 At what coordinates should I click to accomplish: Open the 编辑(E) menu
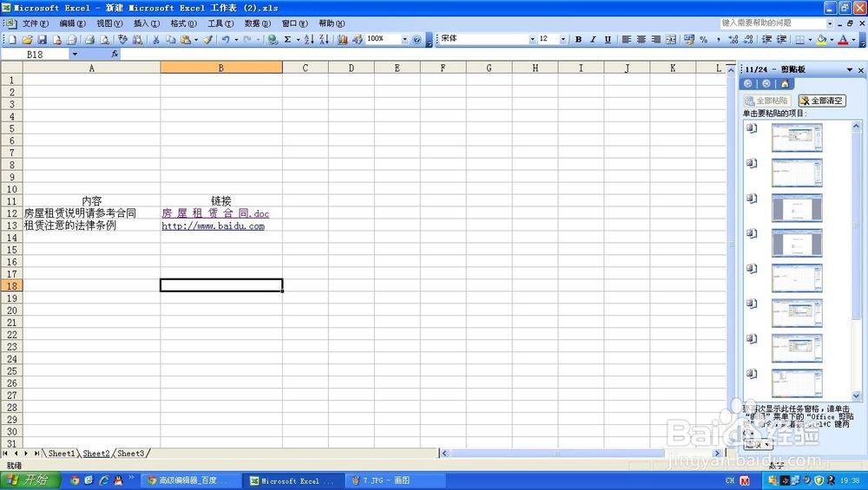click(x=73, y=23)
